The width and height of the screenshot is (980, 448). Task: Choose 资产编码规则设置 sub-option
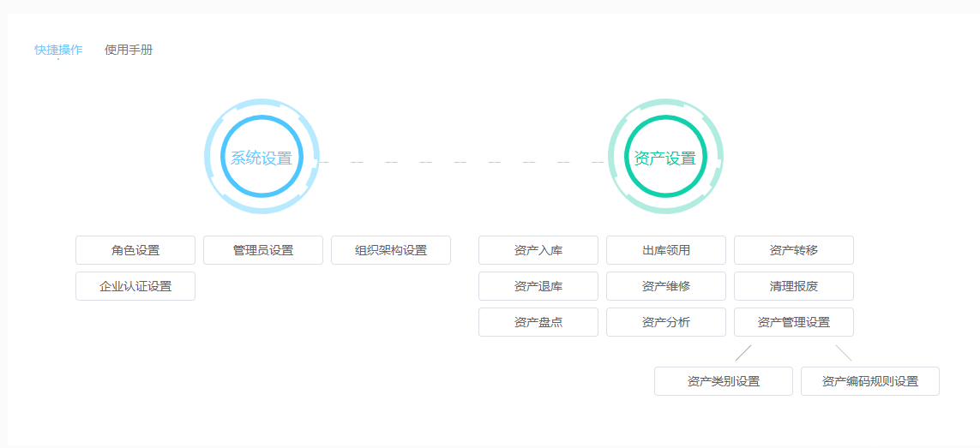(x=870, y=381)
